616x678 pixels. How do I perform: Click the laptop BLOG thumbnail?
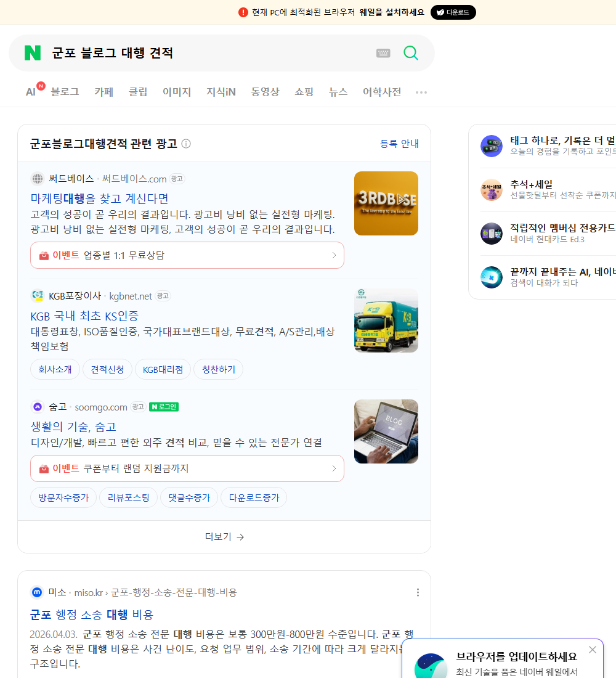[x=386, y=431]
